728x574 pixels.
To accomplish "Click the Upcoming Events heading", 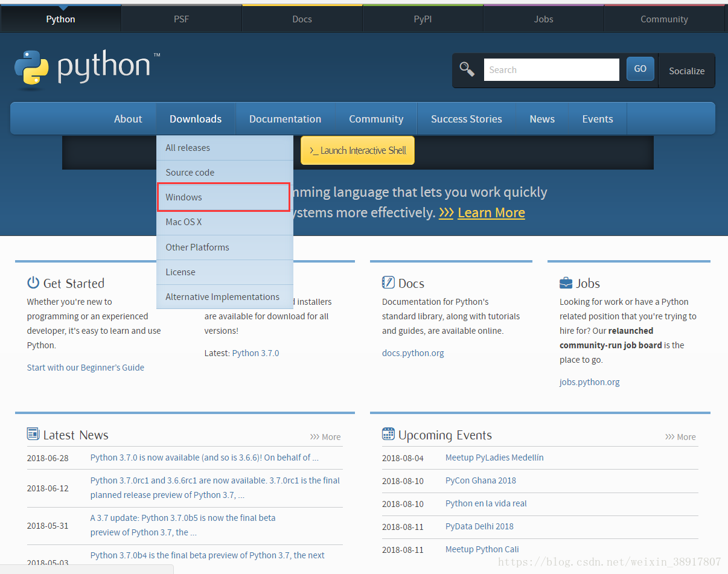I will click(x=445, y=435).
